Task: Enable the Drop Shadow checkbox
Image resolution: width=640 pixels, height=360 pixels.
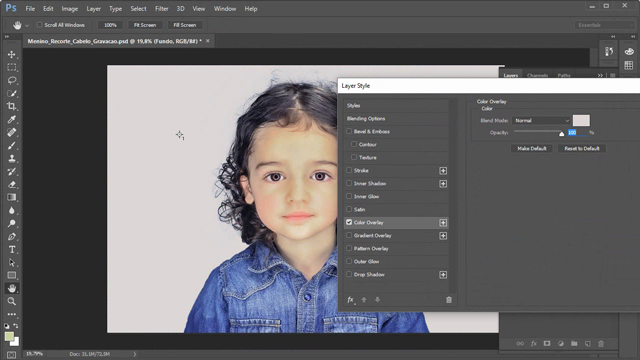Action: (349, 274)
